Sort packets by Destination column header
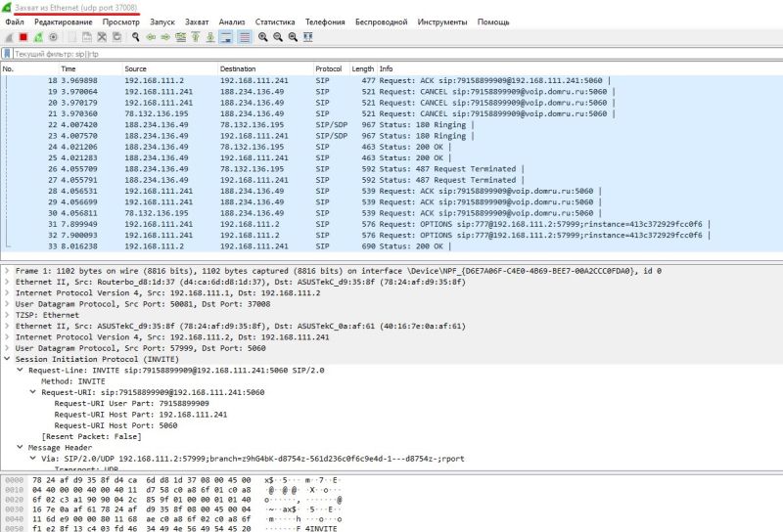This screenshot has width=783, height=532. click(265, 68)
